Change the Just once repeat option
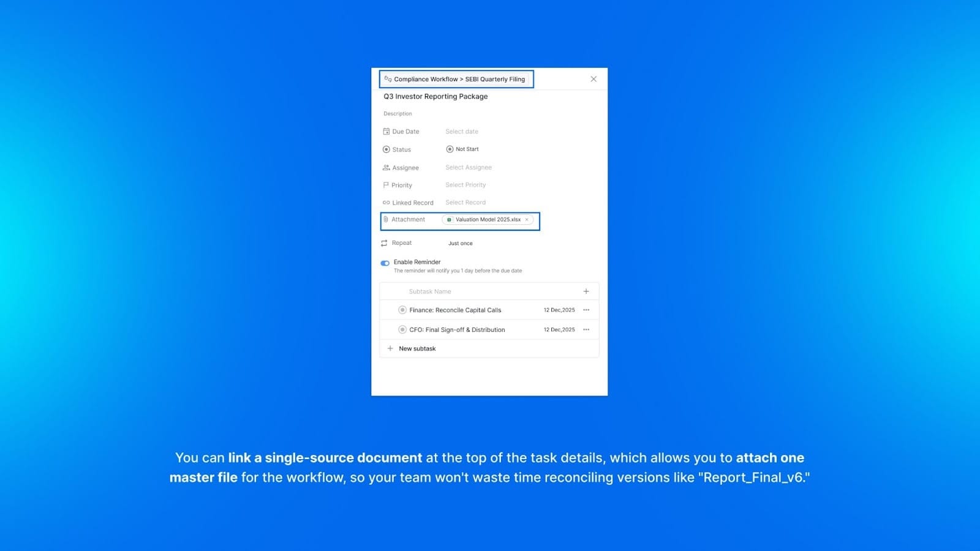The width and height of the screenshot is (980, 551). (461, 243)
